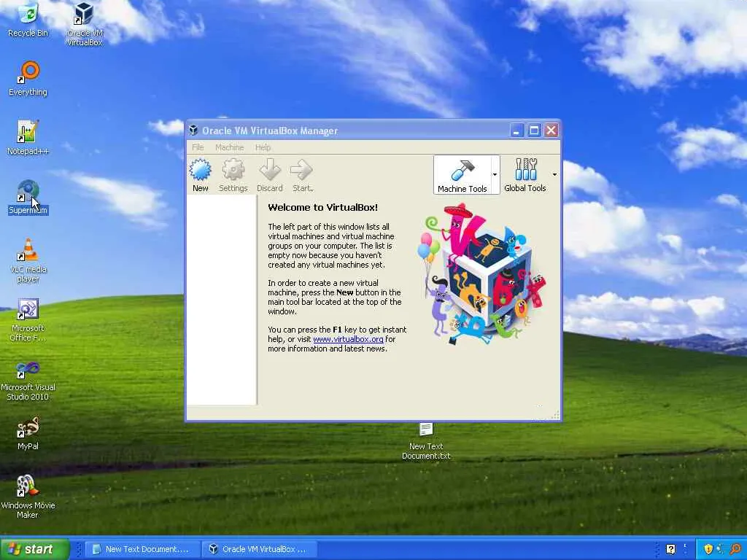Screen dimensions: 747x560
Task: Open the File menu
Action: point(198,147)
